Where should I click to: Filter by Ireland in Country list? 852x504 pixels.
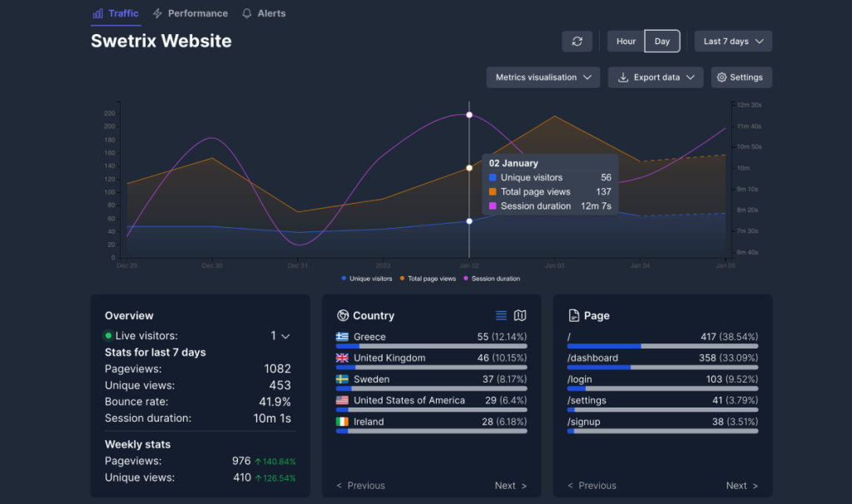pyautogui.click(x=432, y=422)
